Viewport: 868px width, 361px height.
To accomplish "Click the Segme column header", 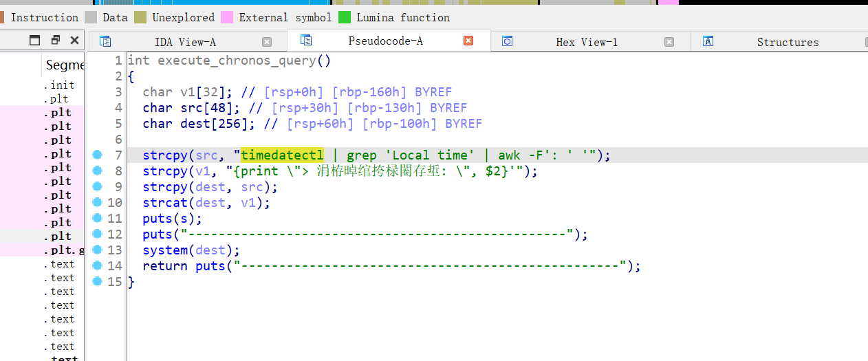I will pos(65,65).
